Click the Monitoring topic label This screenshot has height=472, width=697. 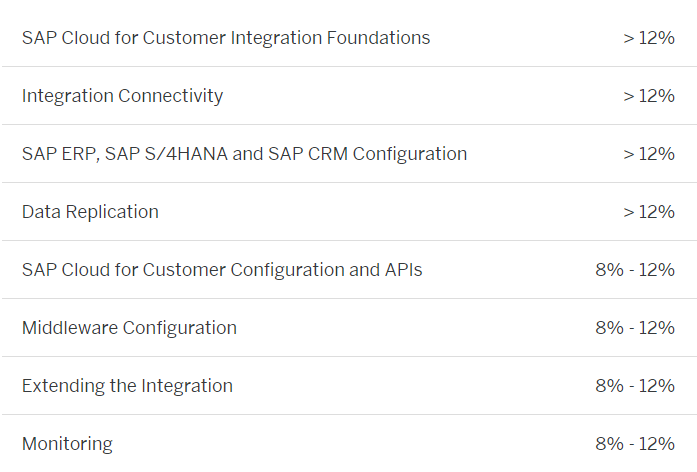click(67, 444)
